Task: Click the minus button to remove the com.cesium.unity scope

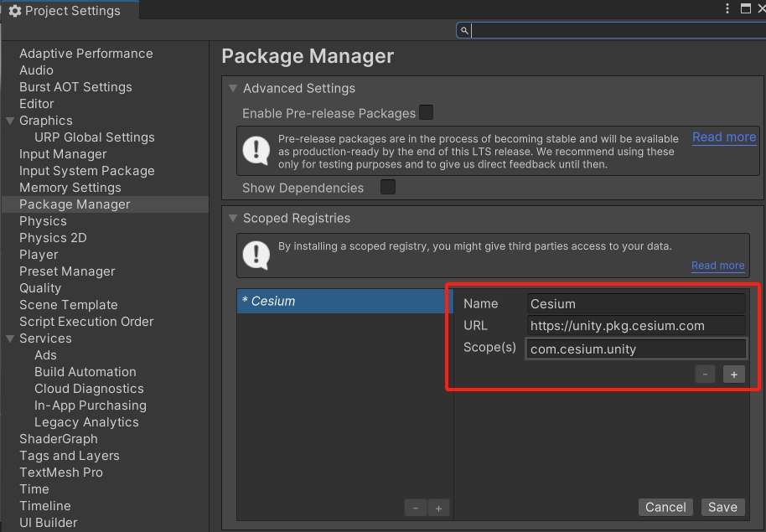Action: tap(705, 374)
